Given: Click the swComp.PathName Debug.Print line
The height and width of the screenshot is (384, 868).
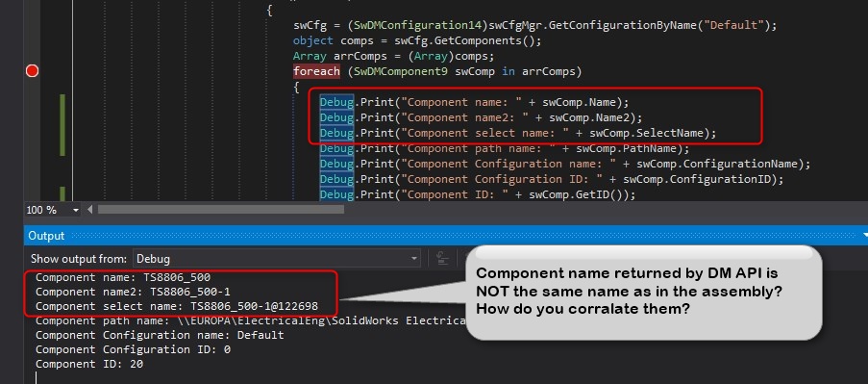Looking at the screenshot, I should (505, 148).
